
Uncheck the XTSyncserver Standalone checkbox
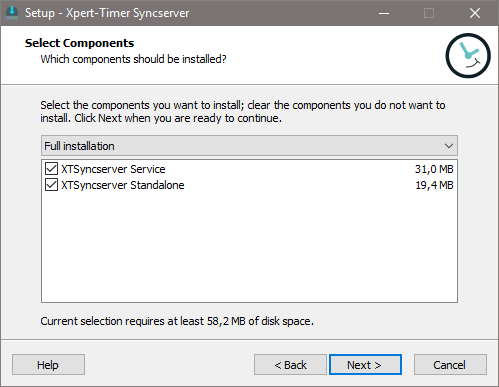pyautogui.click(x=51, y=185)
